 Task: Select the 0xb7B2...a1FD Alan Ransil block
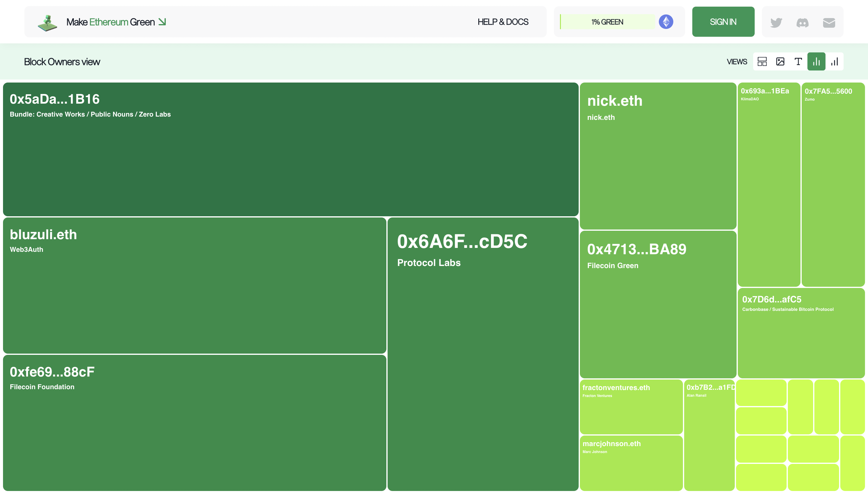pos(709,435)
